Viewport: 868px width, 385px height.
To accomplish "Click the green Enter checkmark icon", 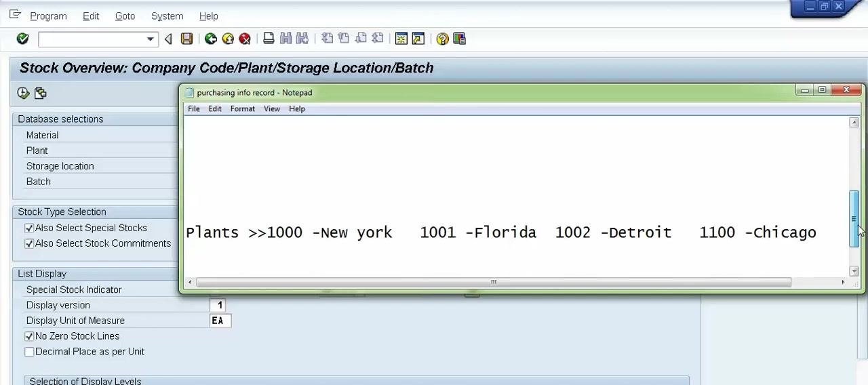I will (23, 39).
